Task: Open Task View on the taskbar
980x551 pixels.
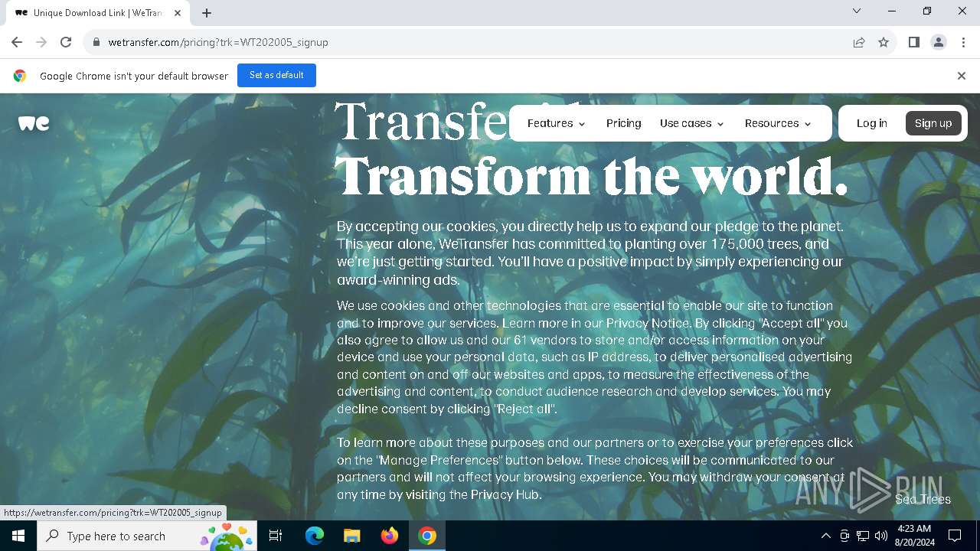Action: pos(276,536)
